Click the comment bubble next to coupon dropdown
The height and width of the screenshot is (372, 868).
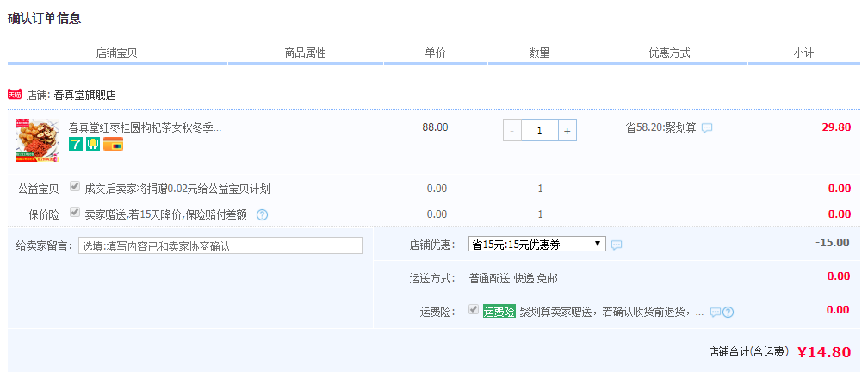617,245
